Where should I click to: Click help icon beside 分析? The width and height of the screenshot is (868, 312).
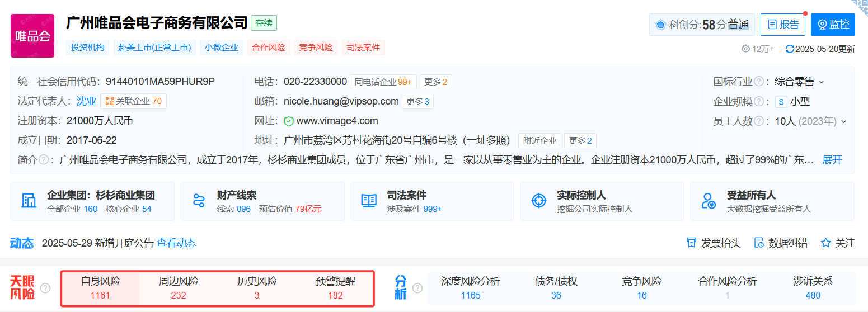[417, 288]
